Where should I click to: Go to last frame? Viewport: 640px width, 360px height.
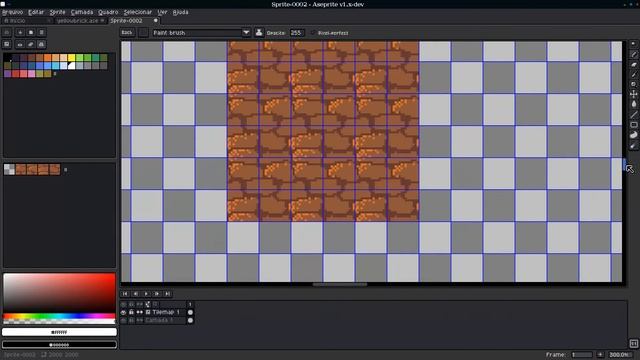click(167, 294)
